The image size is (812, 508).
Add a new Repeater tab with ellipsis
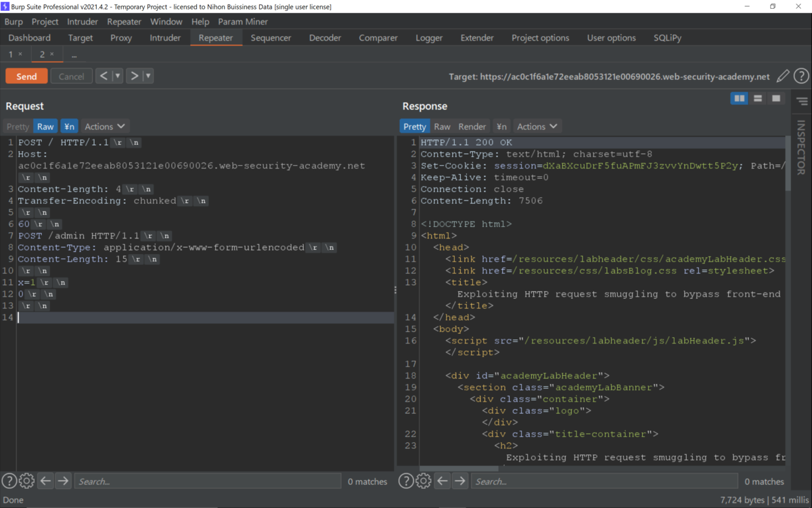(74, 55)
